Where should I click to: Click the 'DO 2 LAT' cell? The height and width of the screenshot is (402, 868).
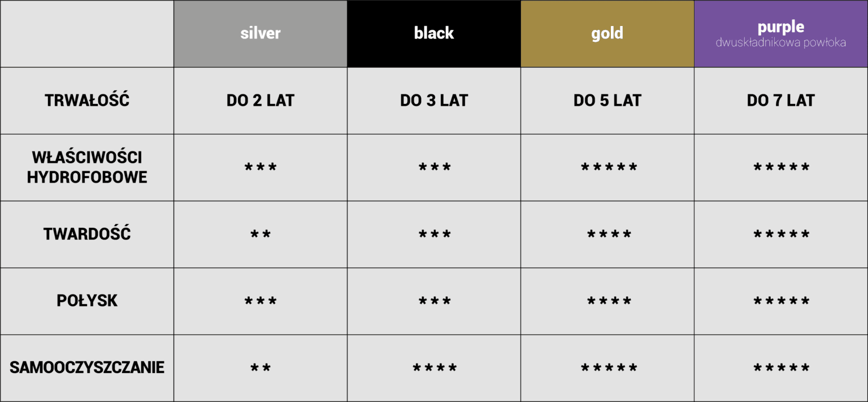tap(261, 101)
